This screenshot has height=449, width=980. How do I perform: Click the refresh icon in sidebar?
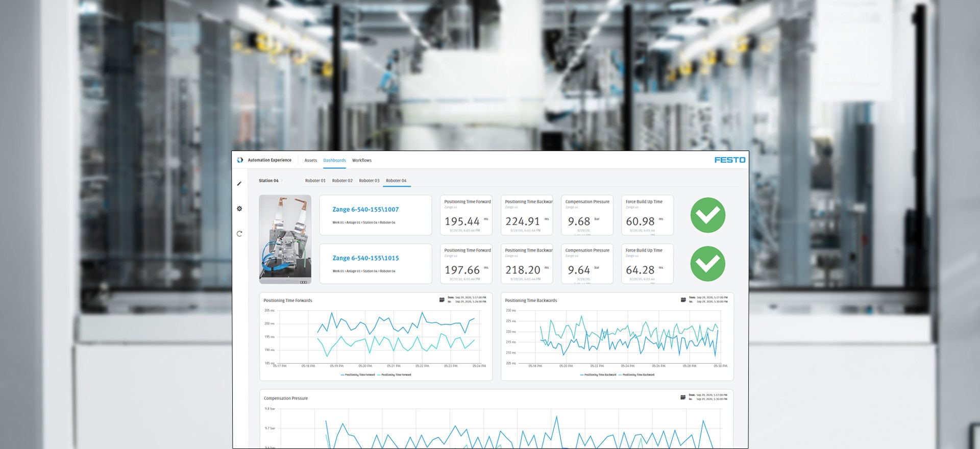(239, 234)
